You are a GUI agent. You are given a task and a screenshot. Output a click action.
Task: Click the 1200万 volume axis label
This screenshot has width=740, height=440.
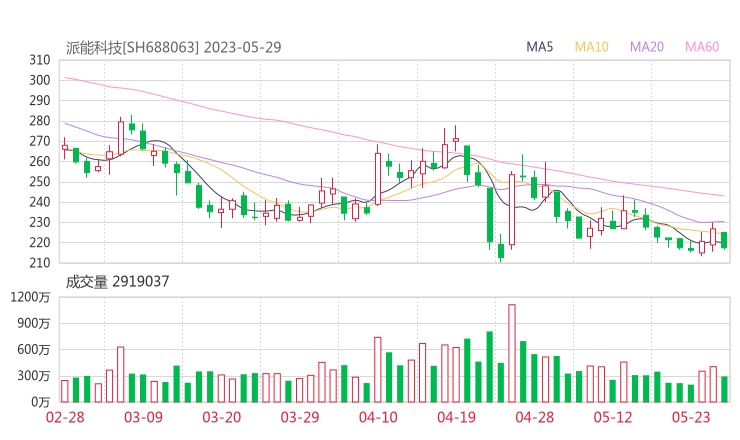click(x=30, y=297)
